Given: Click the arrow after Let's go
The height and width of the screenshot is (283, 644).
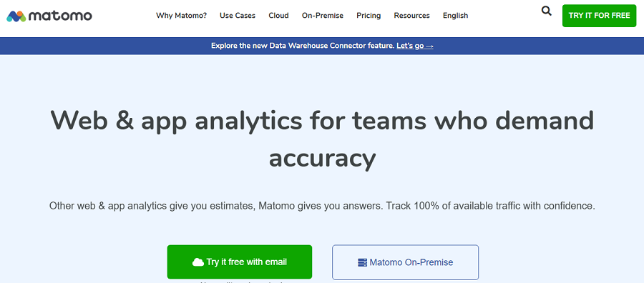Looking at the screenshot, I should tap(429, 46).
